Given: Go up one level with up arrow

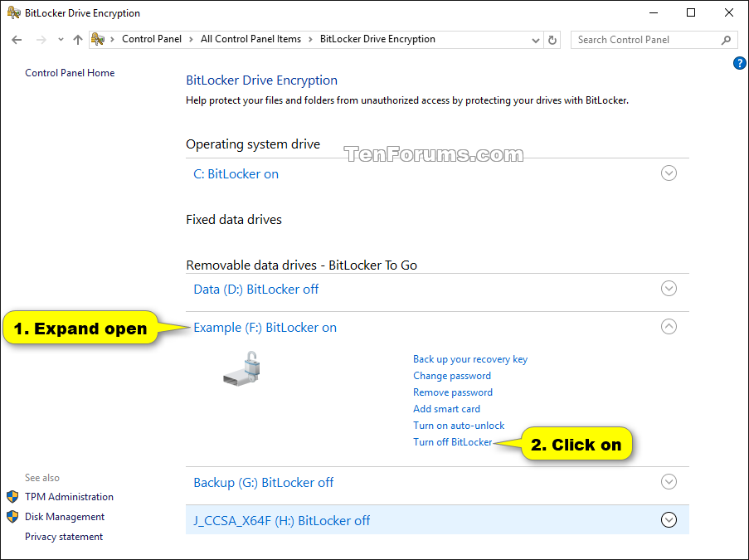Looking at the screenshot, I should click(78, 40).
